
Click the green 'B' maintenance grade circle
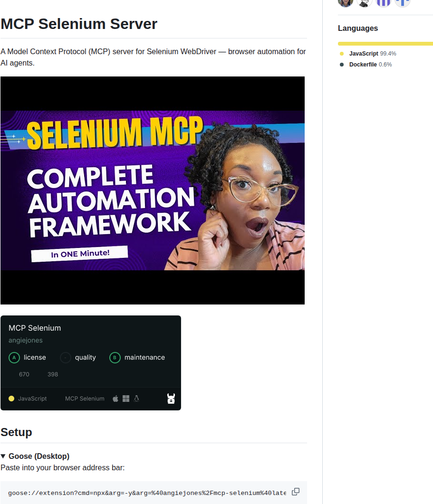pyautogui.click(x=115, y=357)
